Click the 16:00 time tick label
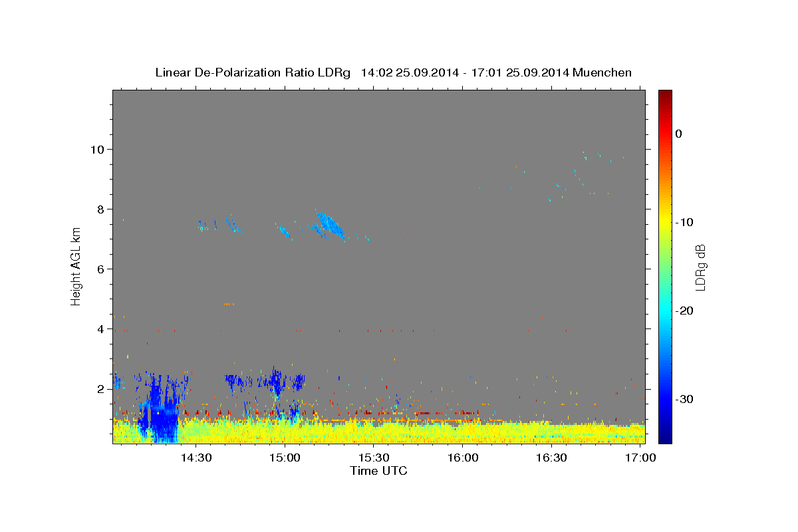Viewport: 798px width, 532px height. click(x=463, y=458)
